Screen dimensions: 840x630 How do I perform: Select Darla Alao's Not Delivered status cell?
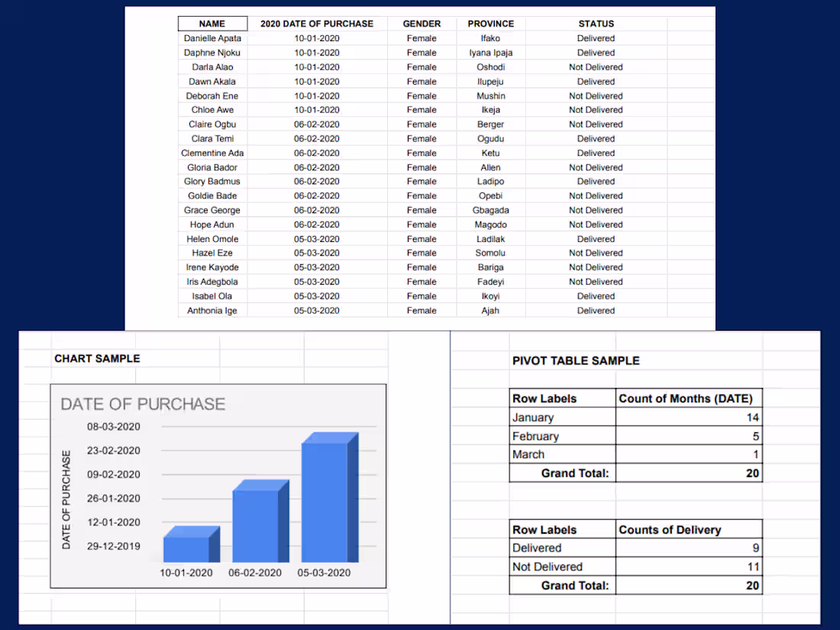tap(596, 66)
